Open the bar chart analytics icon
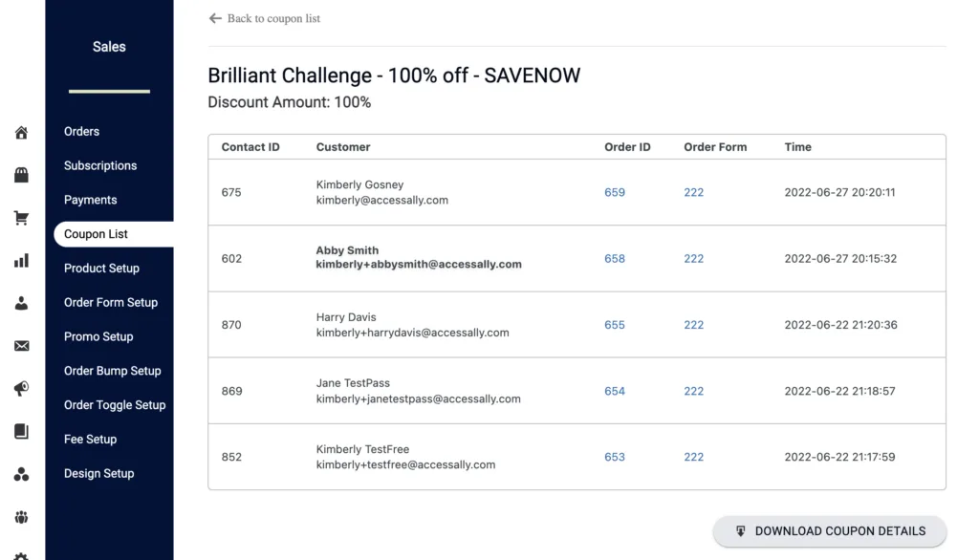The height and width of the screenshot is (560, 979). [x=21, y=260]
